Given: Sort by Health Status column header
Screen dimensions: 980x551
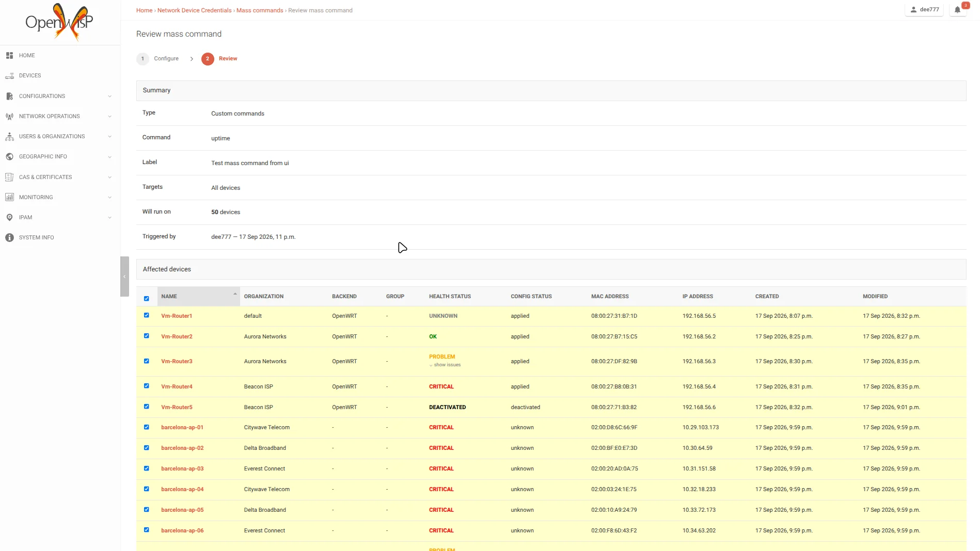Looking at the screenshot, I should (x=450, y=297).
